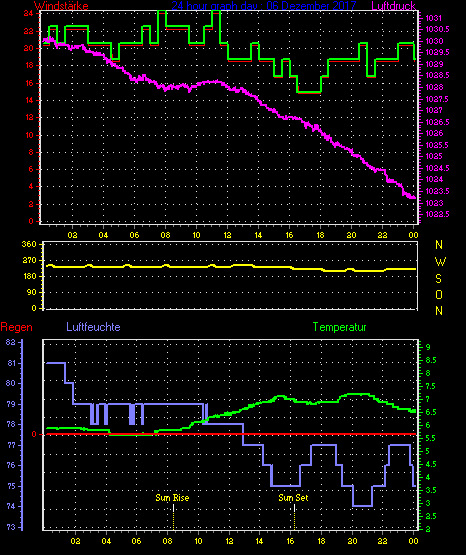Click the red Regen label

[16, 327]
